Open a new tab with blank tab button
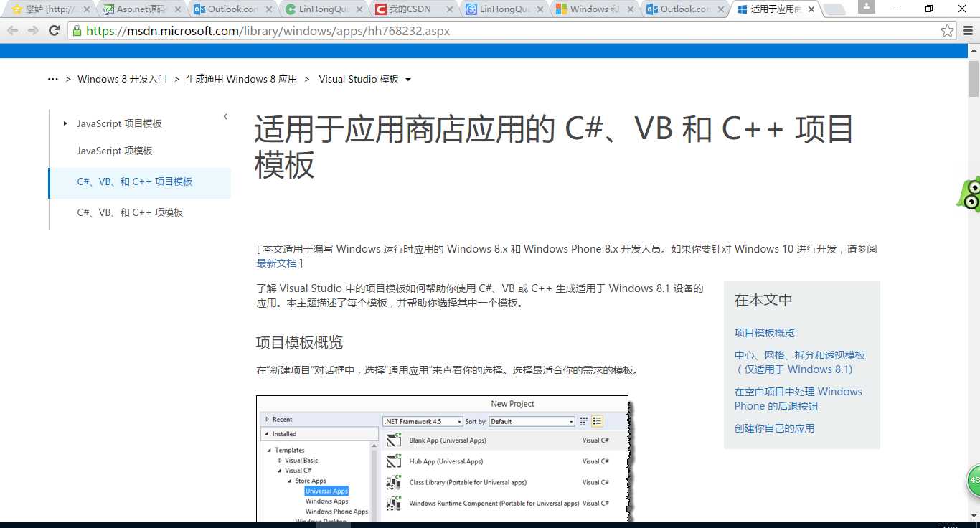This screenshot has width=980, height=528. coord(833,9)
